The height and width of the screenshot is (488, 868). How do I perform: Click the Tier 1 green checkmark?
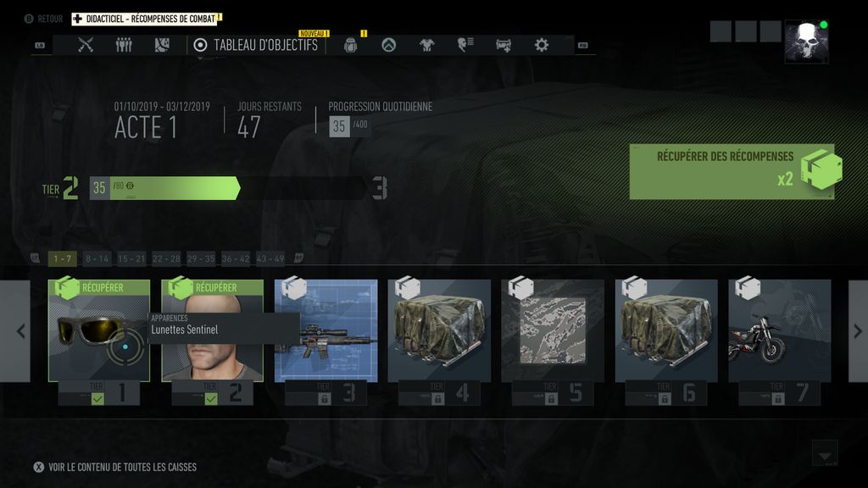pyautogui.click(x=97, y=398)
